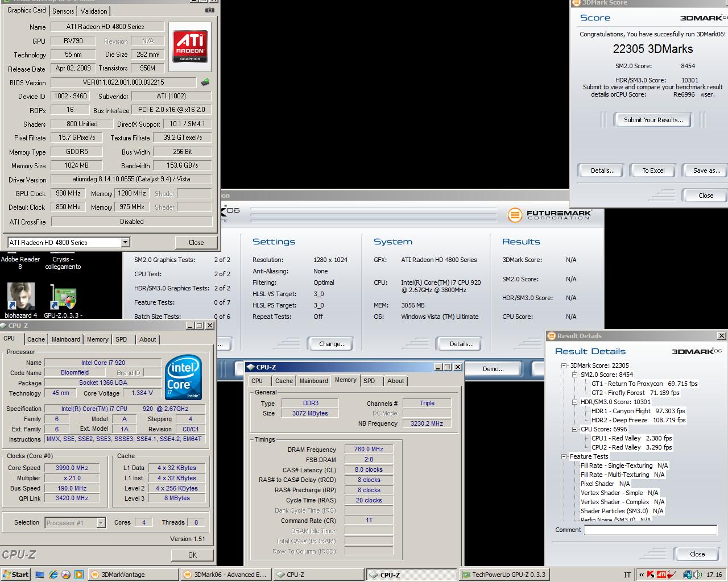
Task: Click the volume speaker tray icon
Action: 697,575
